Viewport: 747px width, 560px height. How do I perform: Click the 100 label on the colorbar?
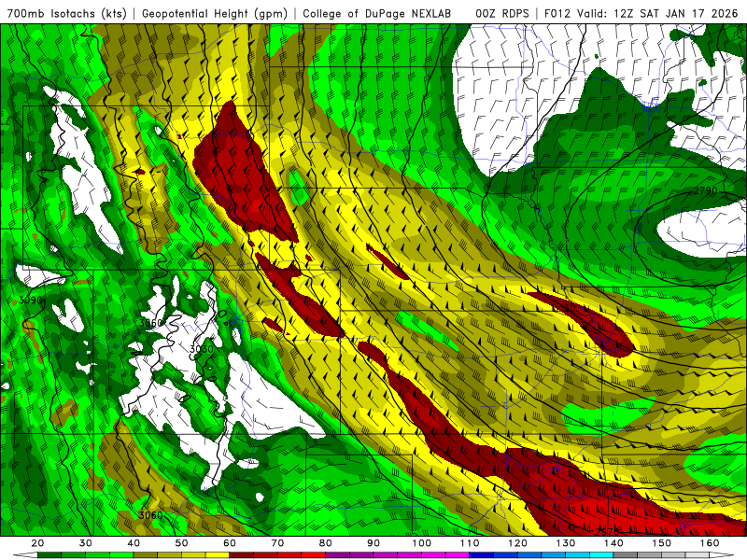422,543
